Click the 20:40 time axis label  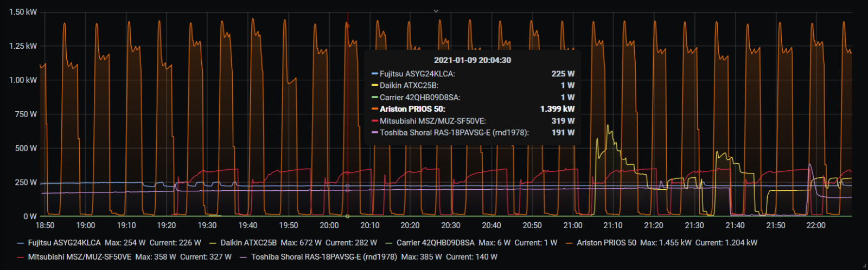pyautogui.click(x=492, y=226)
